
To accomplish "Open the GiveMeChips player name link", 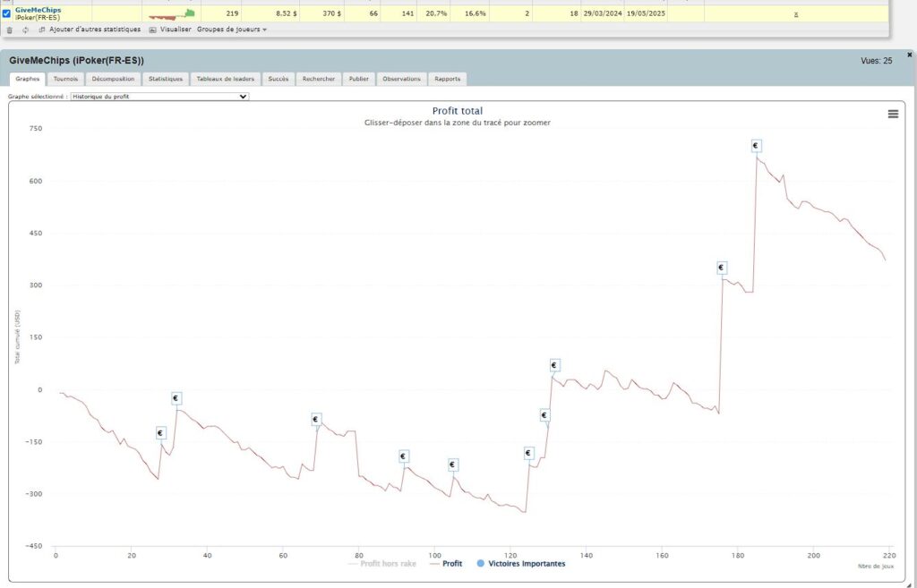I will (38, 10).
